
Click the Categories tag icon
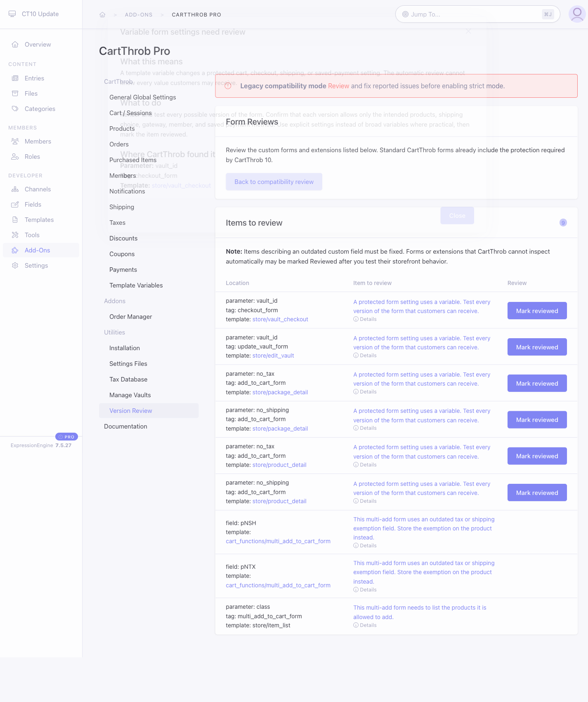pyautogui.click(x=15, y=109)
